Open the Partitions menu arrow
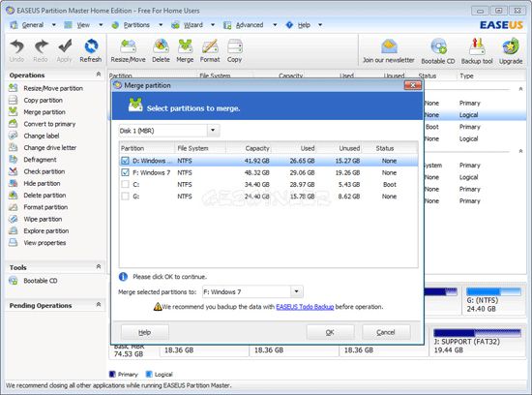The image size is (532, 395). pos(161,25)
